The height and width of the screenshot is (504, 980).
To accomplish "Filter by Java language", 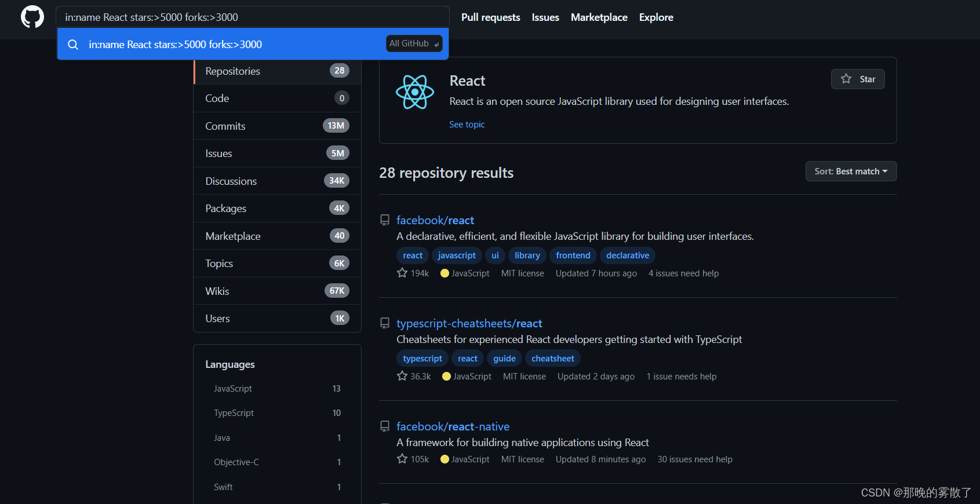I will pos(277,438).
